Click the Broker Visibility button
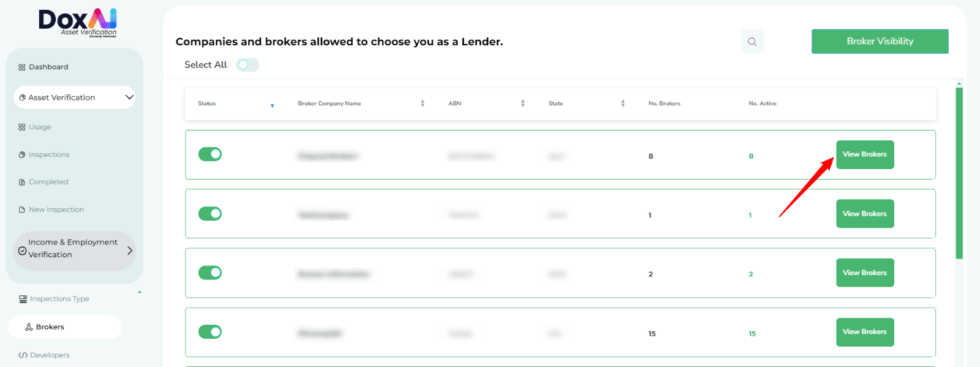Viewport: 980px width, 367px height. pos(880,42)
